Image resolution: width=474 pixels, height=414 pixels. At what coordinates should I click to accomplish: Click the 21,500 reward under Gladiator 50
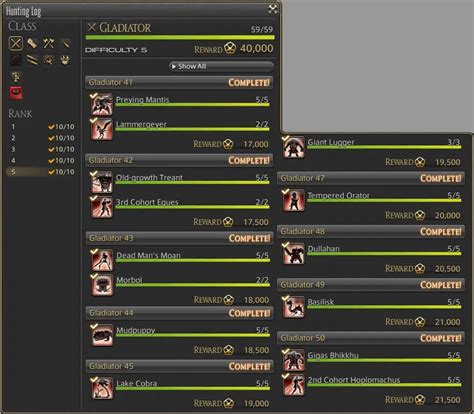448,400
